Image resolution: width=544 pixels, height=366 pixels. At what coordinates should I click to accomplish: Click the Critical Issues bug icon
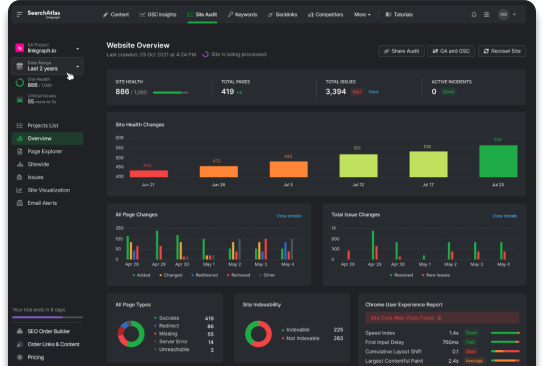(20, 99)
